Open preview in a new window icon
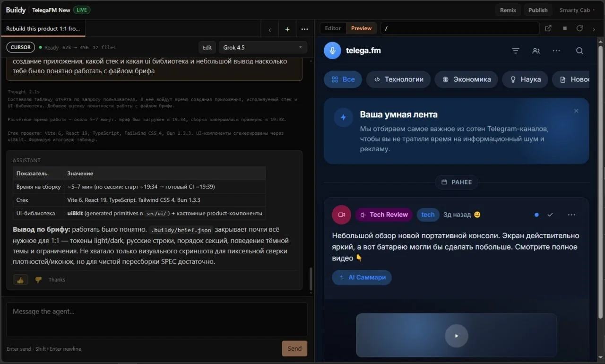605x364 pixels. pyautogui.click(x=548, y=28)
